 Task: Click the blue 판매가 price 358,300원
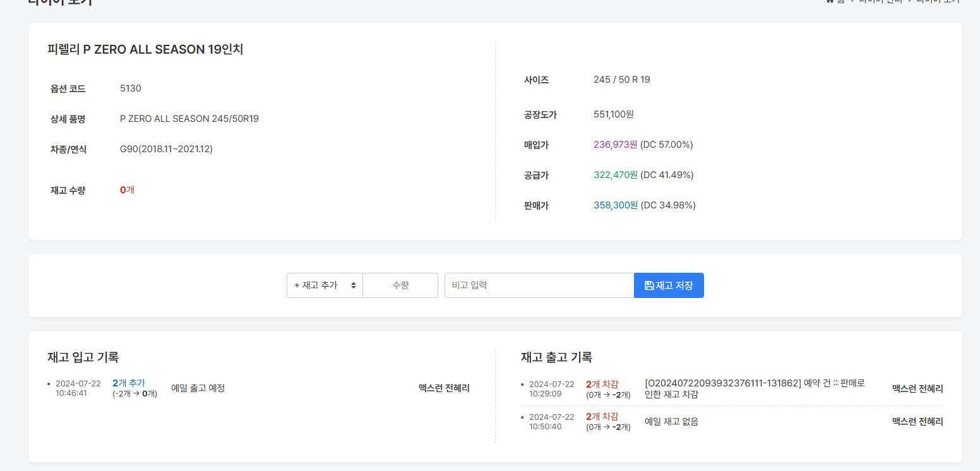point(615,205)
